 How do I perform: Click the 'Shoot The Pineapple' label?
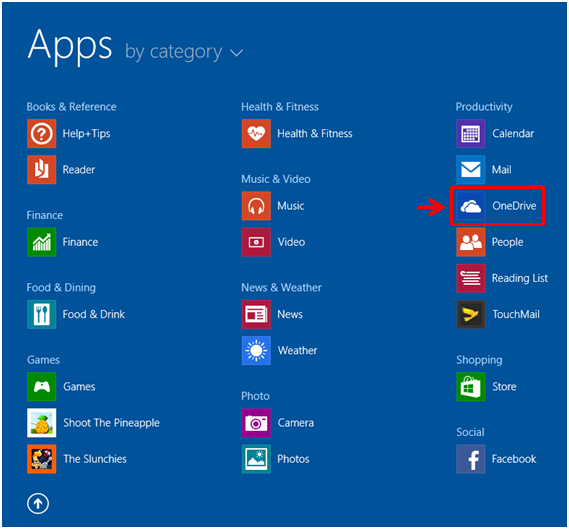point(111,423)
